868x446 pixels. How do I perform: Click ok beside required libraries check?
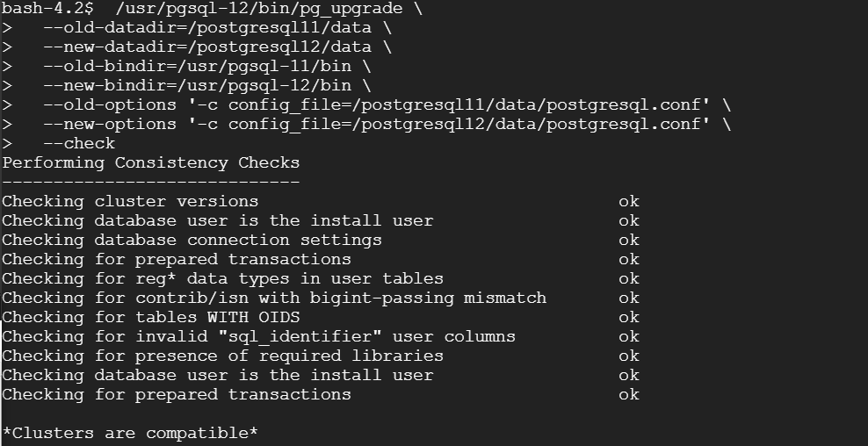[629, 356]
